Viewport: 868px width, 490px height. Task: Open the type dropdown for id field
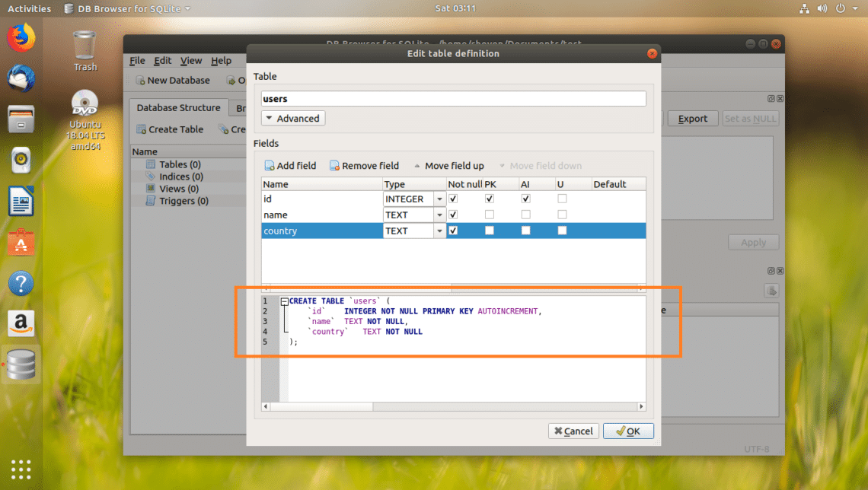tap(439, 199)
